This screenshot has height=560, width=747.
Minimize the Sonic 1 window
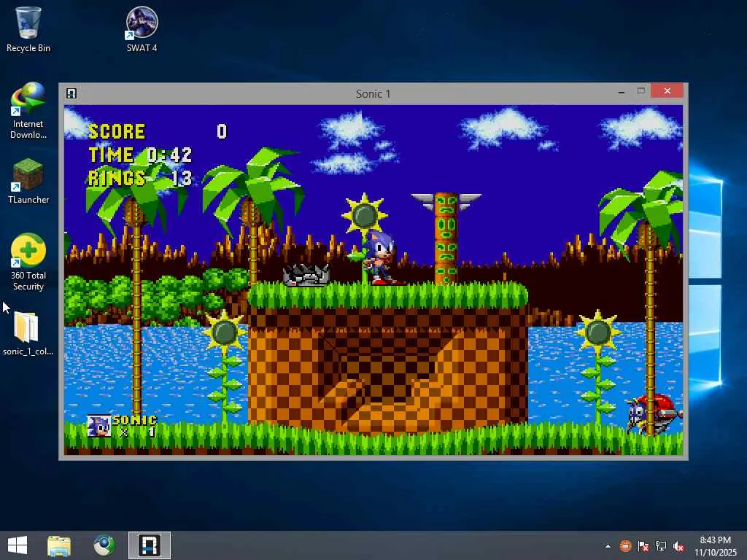click(x=622, y=92)
